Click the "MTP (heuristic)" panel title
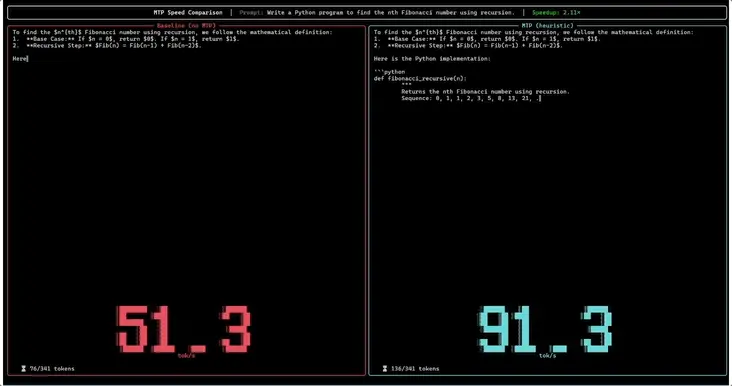 (x=547, y=26)
